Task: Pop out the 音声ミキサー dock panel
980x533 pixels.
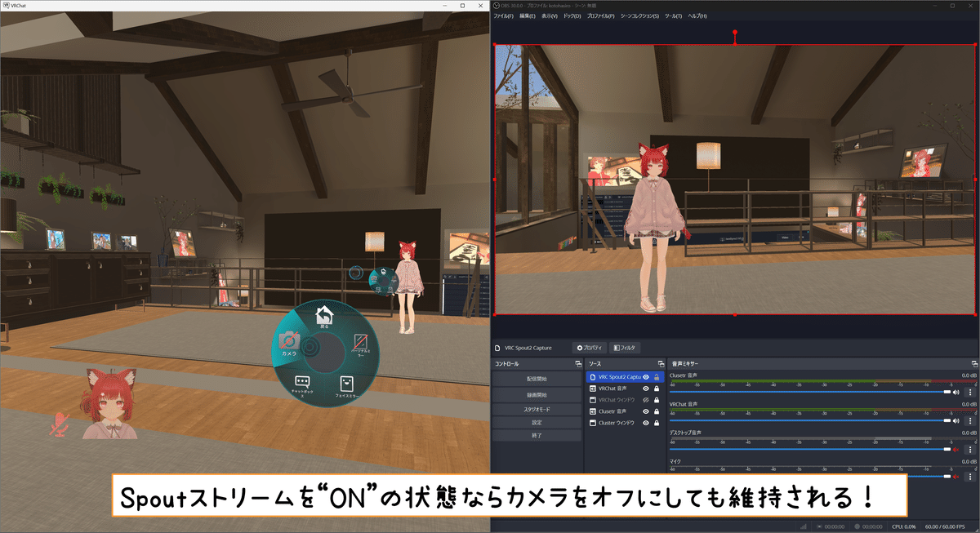Action: coord(974,363)
